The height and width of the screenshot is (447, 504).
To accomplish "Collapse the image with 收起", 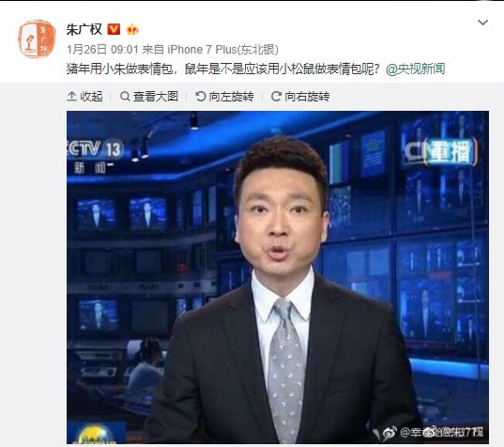I will click(x=84, y=96).
